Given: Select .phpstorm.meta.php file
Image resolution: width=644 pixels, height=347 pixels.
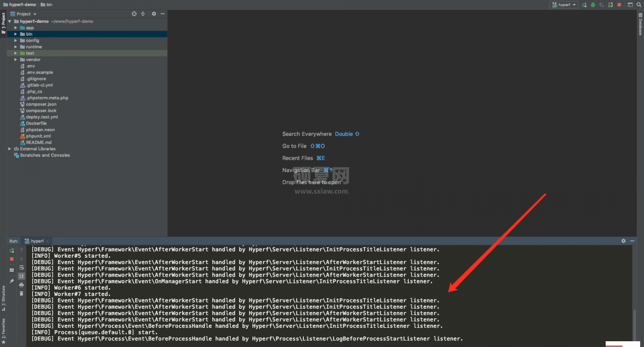Looking at the screenshot, I should [x=44, y=98].
